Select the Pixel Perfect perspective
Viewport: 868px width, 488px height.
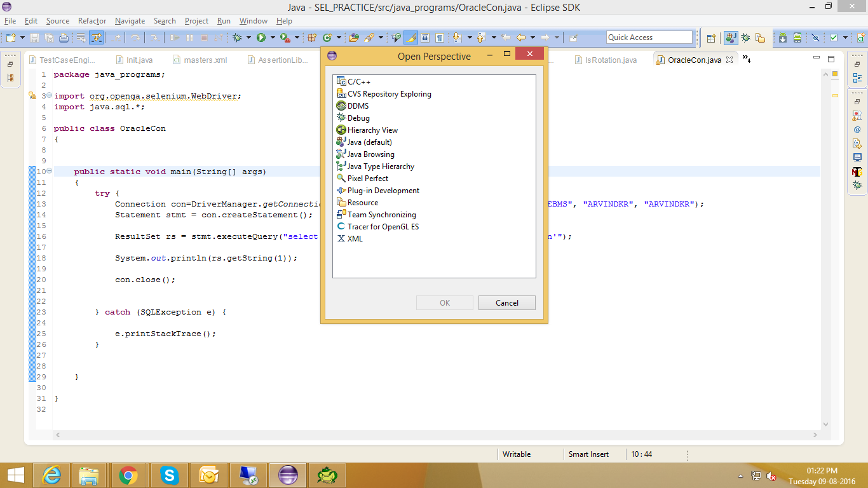click(362, 179)
